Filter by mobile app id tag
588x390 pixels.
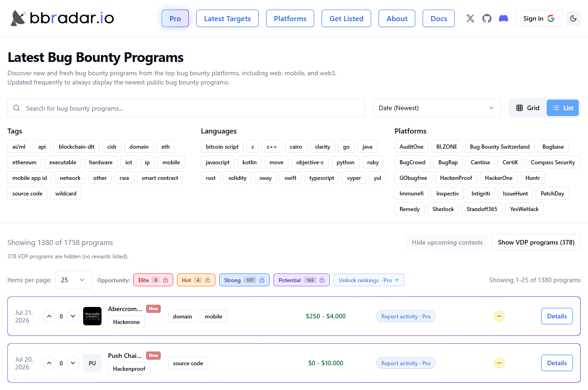coord(30,178)
